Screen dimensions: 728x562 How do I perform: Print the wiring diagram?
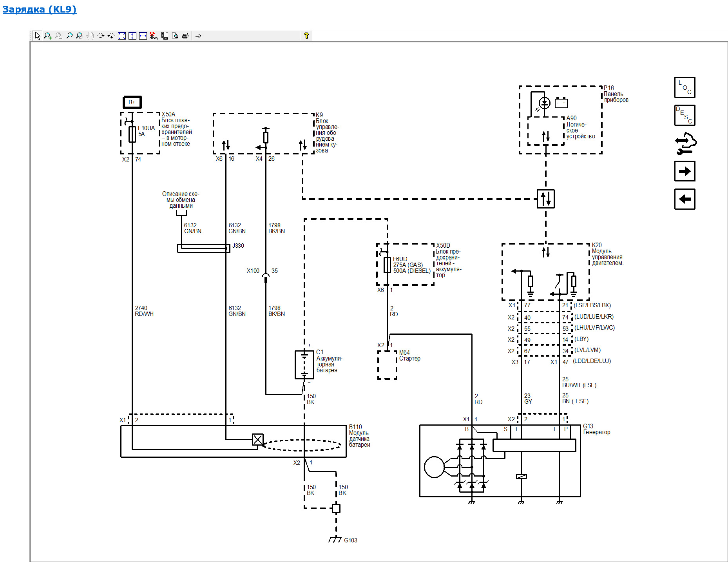[185, 36]
